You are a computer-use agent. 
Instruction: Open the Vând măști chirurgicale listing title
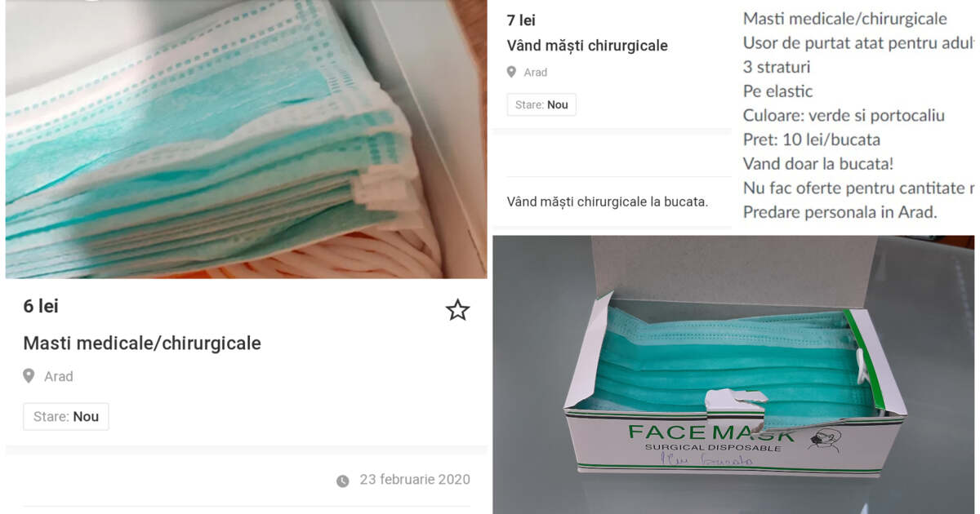[587, 46]
